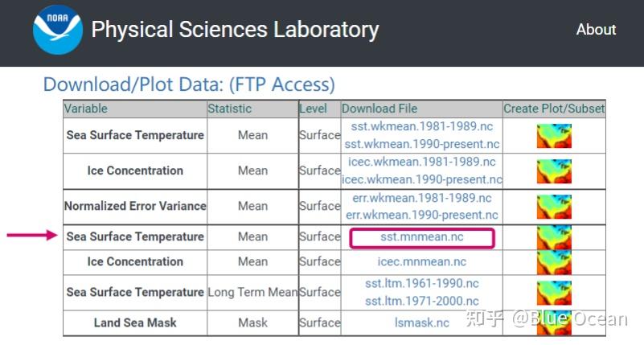Download sst.ltm.1971-2000.nc file

pyautogui.click(x=422, y=301)
